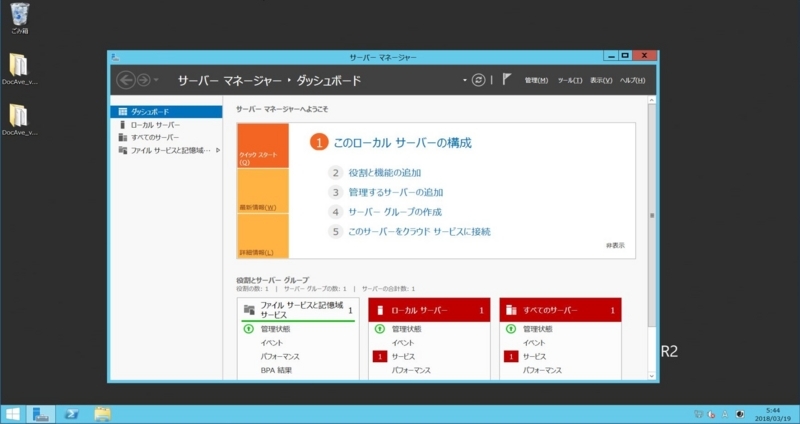Open the ヘルプ(H) menu
Viewport: 800px width, 424px height.
[x=632, y=81]
